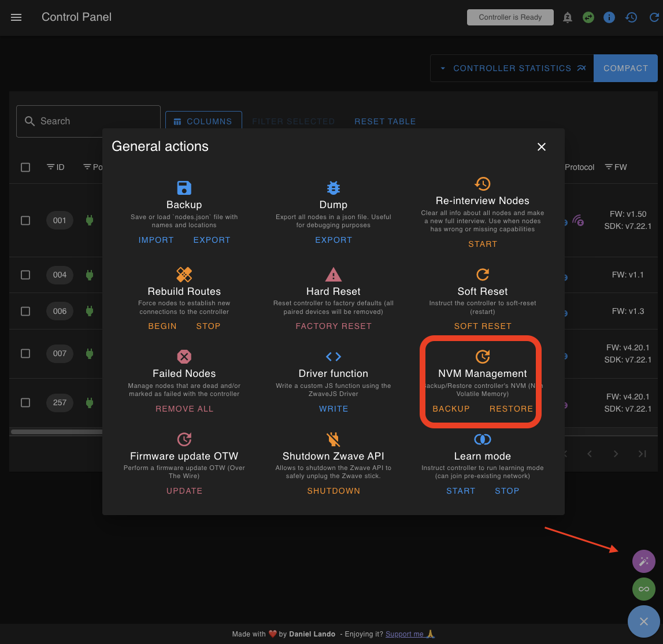The height and width of the screenshot is (644, 663).
Task: Close the General actions dialog
Action: [541, 147]
